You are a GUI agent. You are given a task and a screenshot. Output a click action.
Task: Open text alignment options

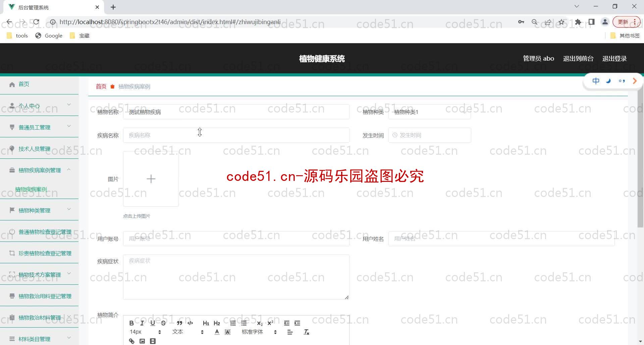pyautogui.click(x=290, y=332)
